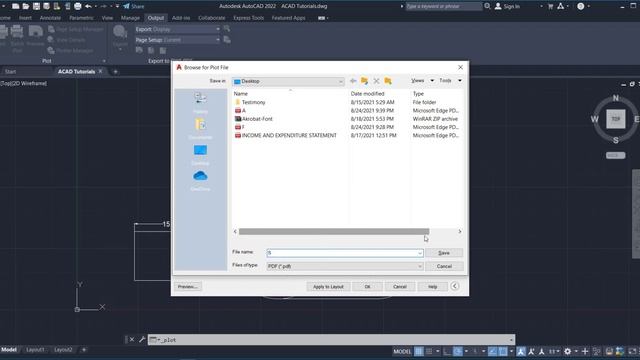Open the Save in Desktop dropdown

288,81
